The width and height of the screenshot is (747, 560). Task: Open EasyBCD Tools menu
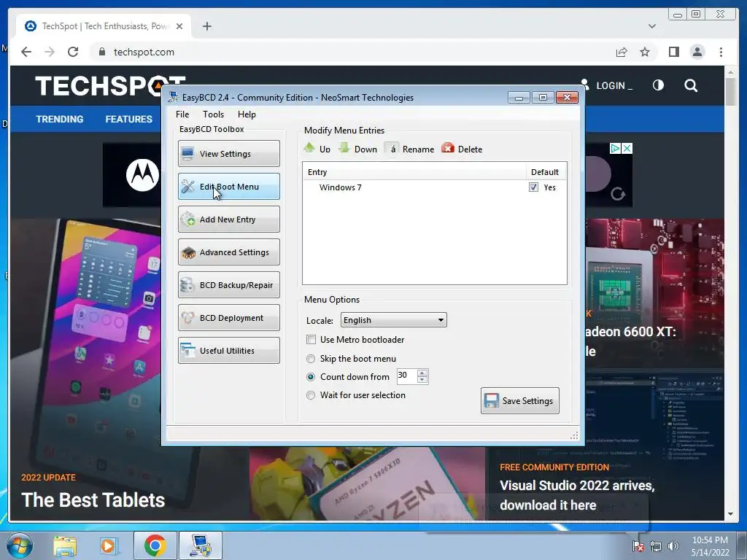213,114
